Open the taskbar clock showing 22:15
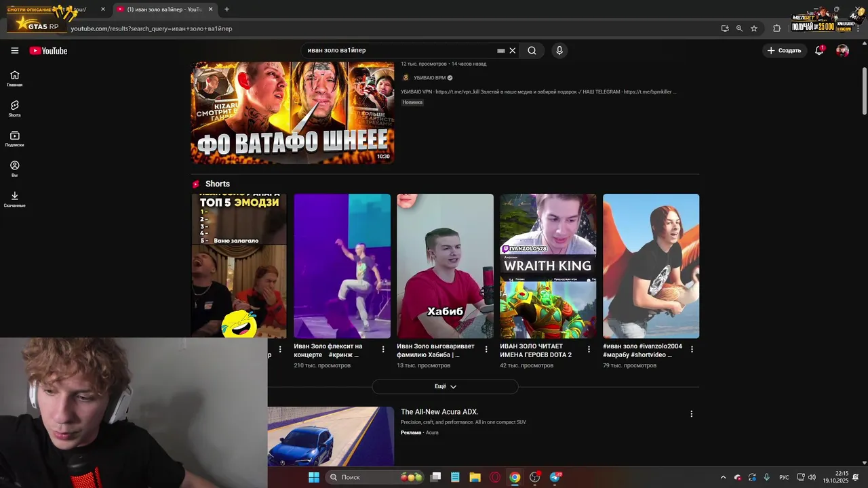Screen dimensions: 868x488 pos(836,477)
